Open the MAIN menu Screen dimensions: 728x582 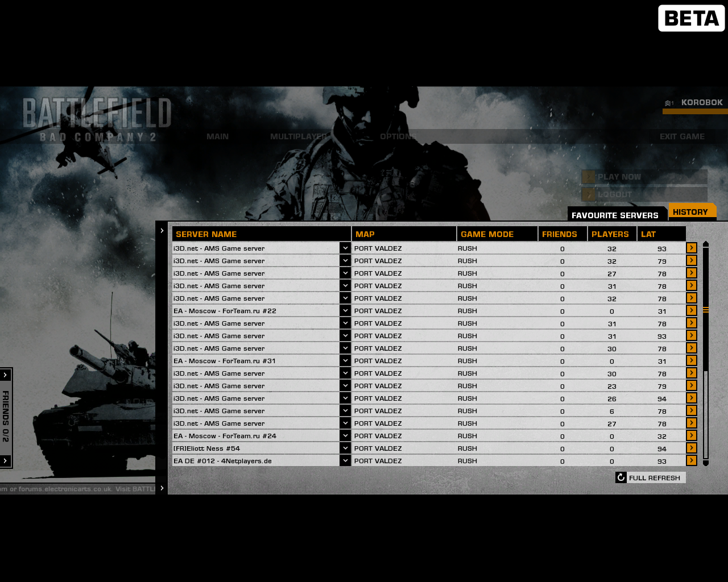pyautogui.click(x=218, y=136)
